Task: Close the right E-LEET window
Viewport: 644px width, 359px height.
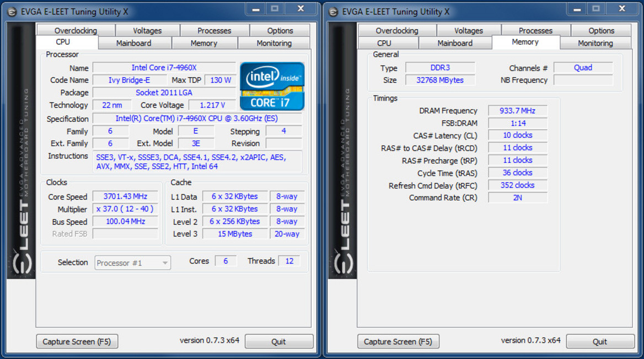Action: click(622, 9)
